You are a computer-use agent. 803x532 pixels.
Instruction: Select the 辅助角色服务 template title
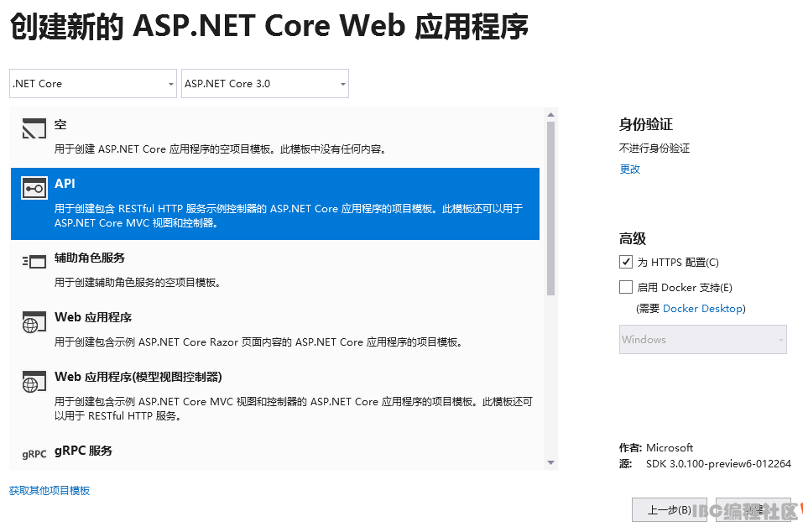point(90,258)
